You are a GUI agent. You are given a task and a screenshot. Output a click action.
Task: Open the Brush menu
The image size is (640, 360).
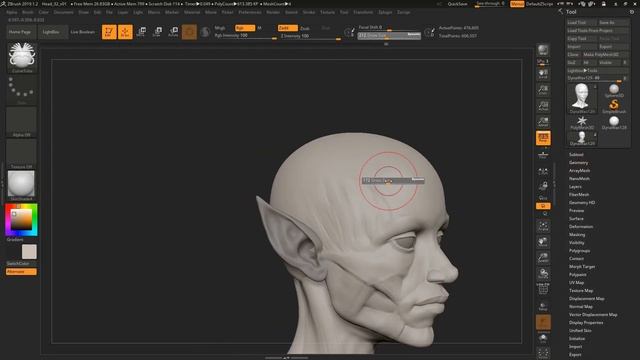coord(28,12)
